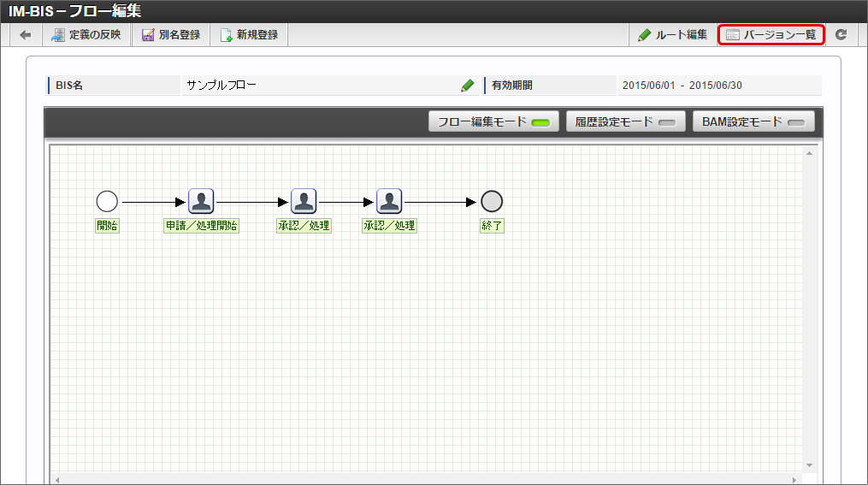Image resolution: width=868 pixels, height=485 pixels.
Task: Switch to BAM設定モード
Action: click(x=753, y=121)
